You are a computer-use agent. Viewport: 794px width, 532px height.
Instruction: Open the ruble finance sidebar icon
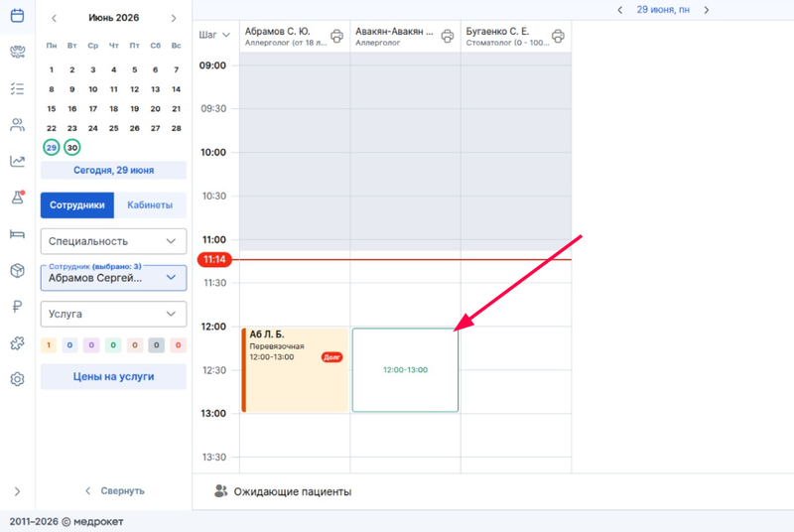[17, 307]
